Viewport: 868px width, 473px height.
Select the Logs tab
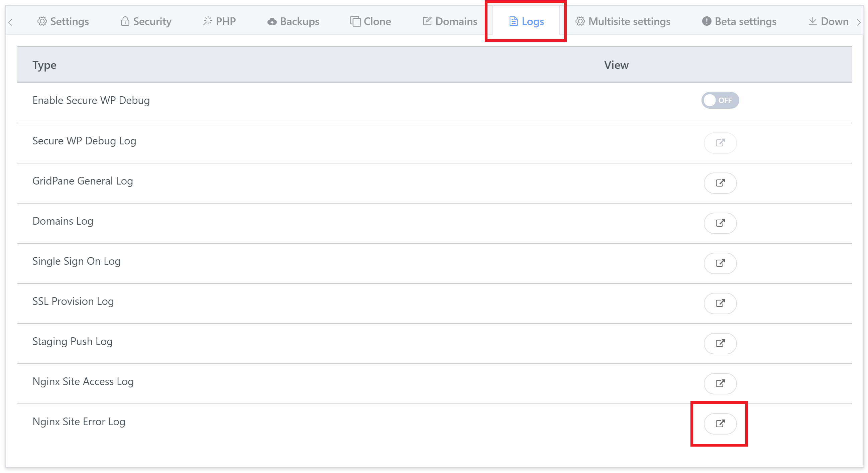tap(526, 21)
